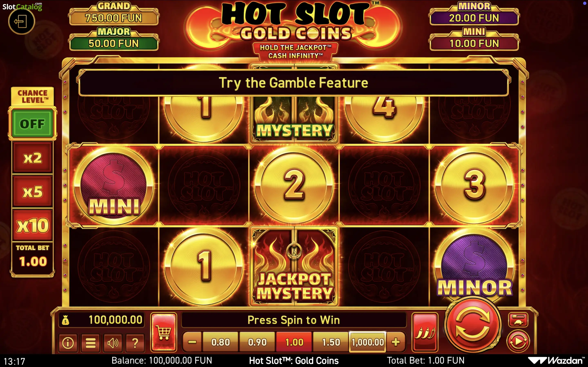Choose the 0.80 bet value
The image size is (588, 367).
coord(220,342)
